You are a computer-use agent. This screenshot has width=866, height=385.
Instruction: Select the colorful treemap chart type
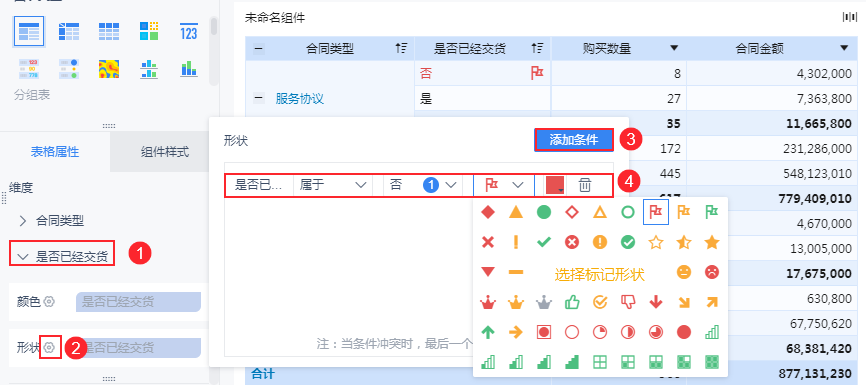pyautogui.click(x=149, y=31)
